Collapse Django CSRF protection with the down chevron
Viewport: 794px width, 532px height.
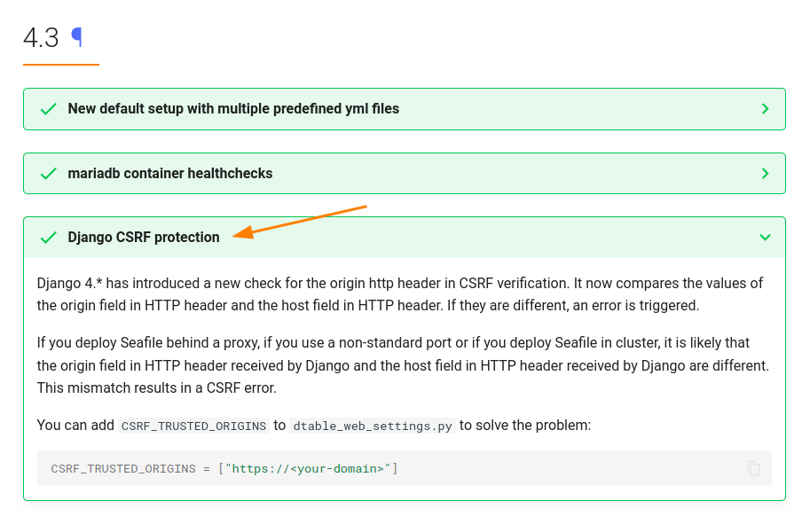(x=765, y=238)
